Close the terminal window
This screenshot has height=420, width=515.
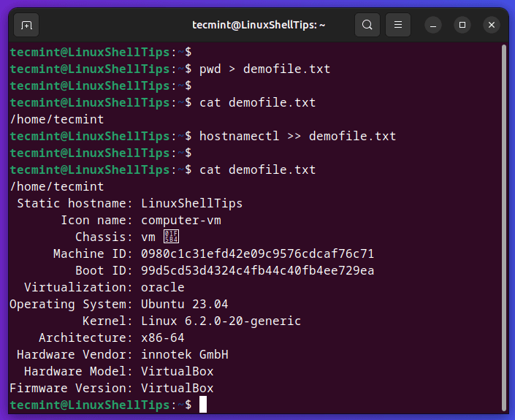492,25
